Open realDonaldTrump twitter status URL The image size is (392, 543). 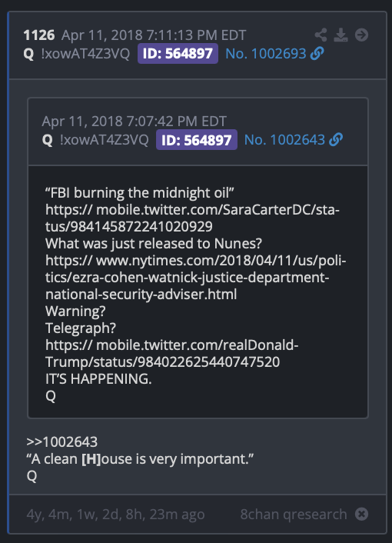[172, 354]
